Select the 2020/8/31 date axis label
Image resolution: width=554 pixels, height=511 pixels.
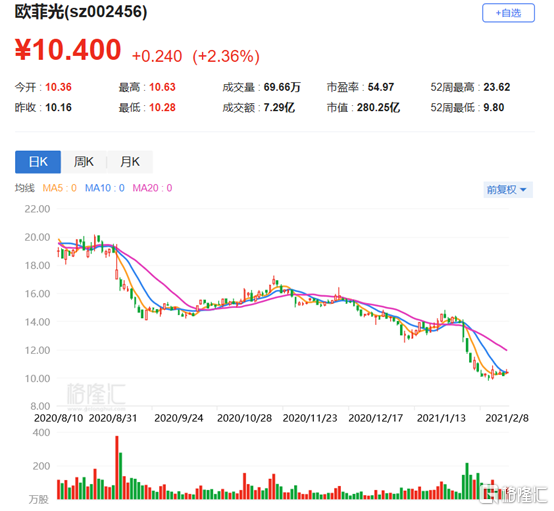pos(113,418)
